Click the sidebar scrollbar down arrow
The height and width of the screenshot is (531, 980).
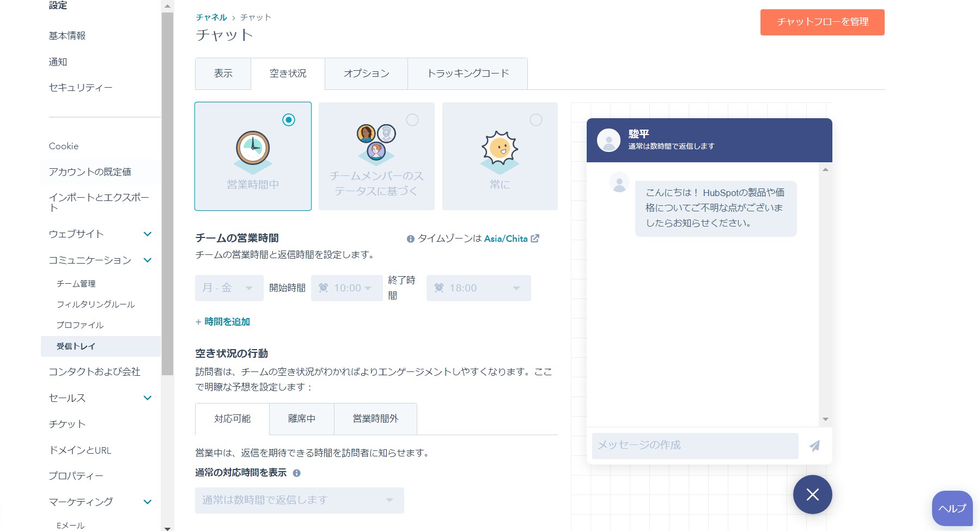click(167, 528)
